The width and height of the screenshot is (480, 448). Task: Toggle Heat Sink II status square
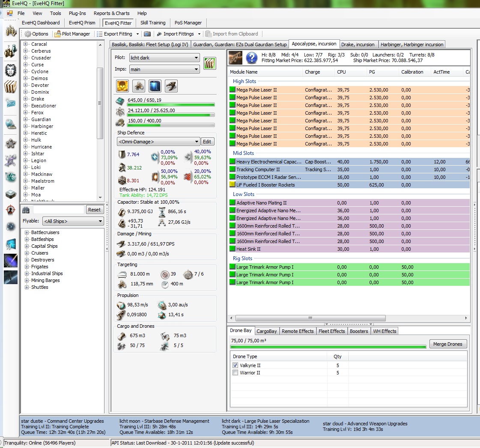point(233,249)
